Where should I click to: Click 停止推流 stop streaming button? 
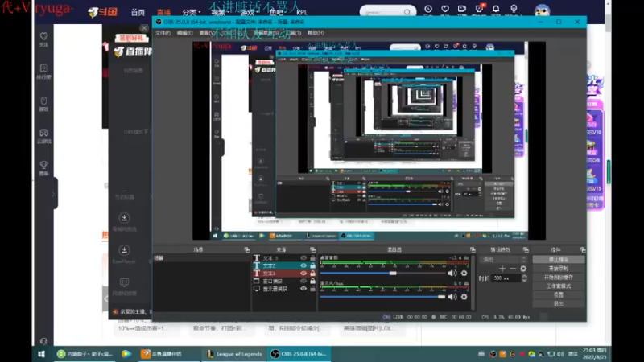coord(558,259)
